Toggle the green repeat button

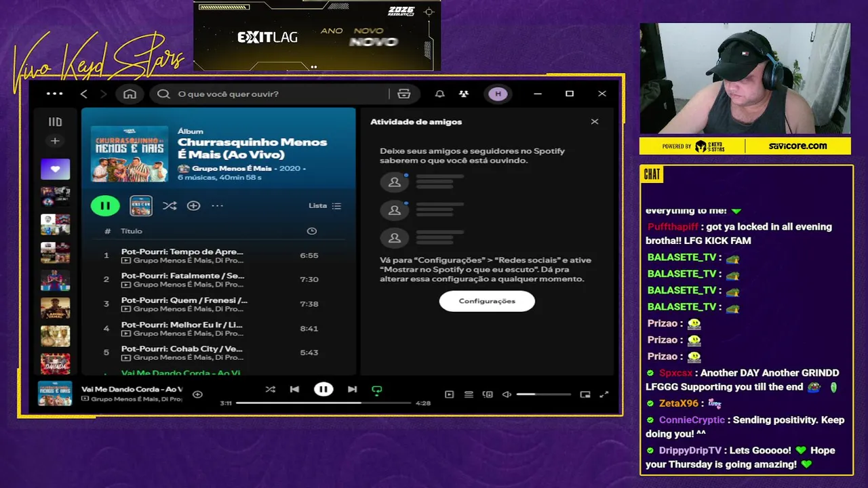point(377,390)
